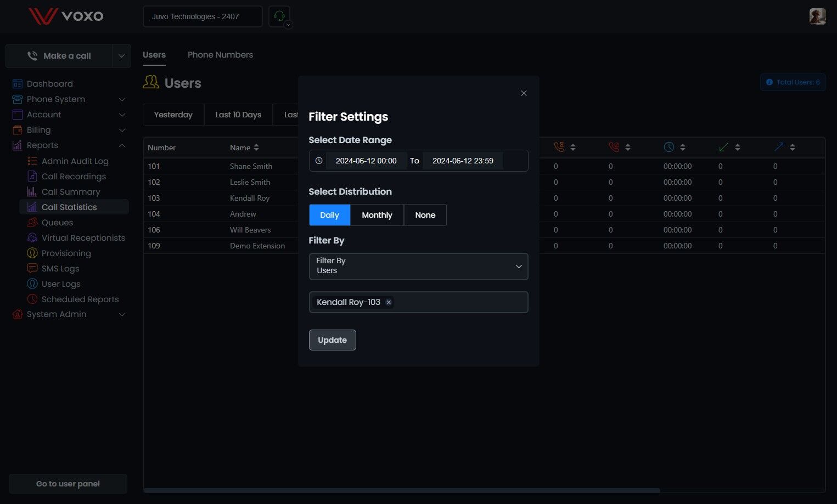
Task: Open the Scheduled Reports page
Action: (80, 299)
